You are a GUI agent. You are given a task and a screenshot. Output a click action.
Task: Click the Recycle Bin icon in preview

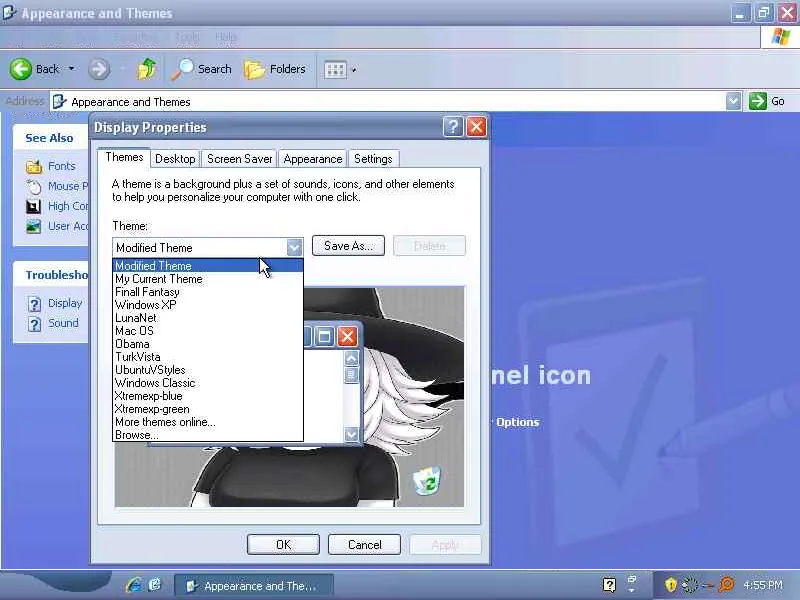427,480
